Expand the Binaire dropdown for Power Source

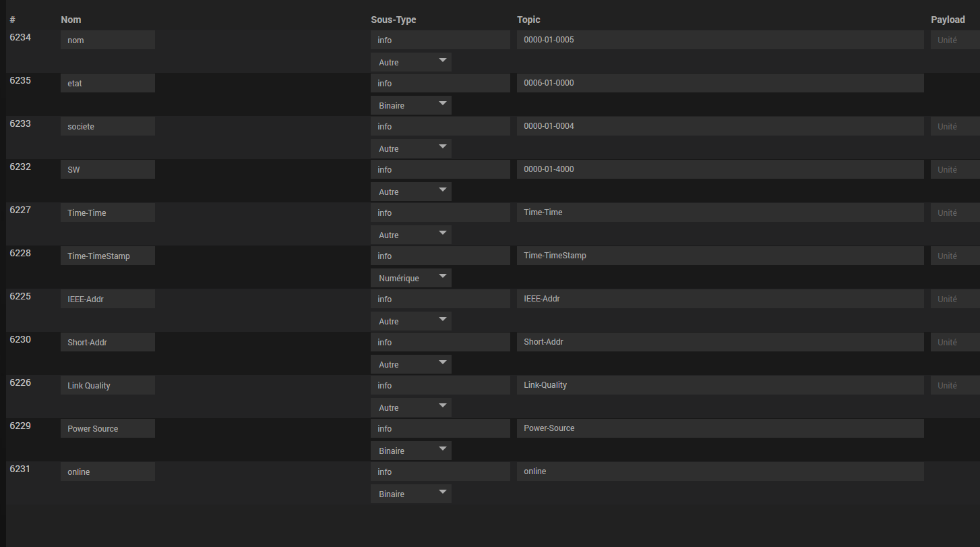(x=410, y=451)
